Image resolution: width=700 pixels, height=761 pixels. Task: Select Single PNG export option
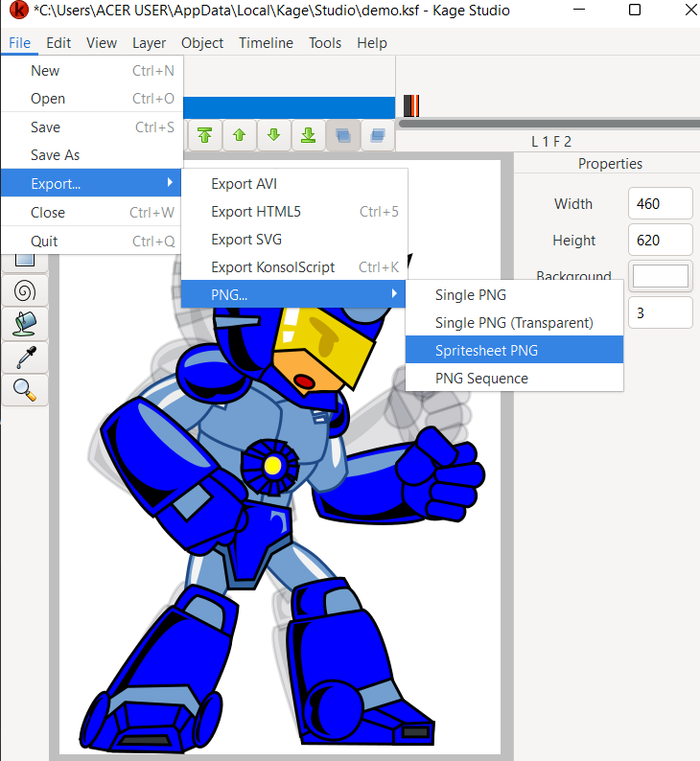[515, 295]
